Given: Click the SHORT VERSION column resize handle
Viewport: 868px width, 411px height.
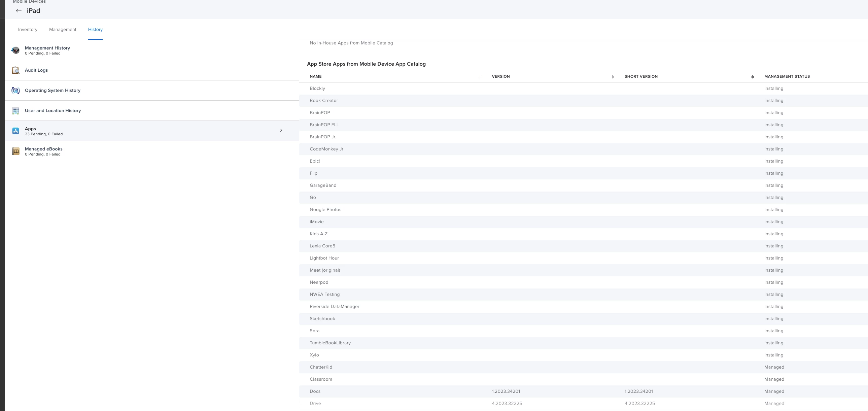Looking at the screenshot, I should 753,77.
